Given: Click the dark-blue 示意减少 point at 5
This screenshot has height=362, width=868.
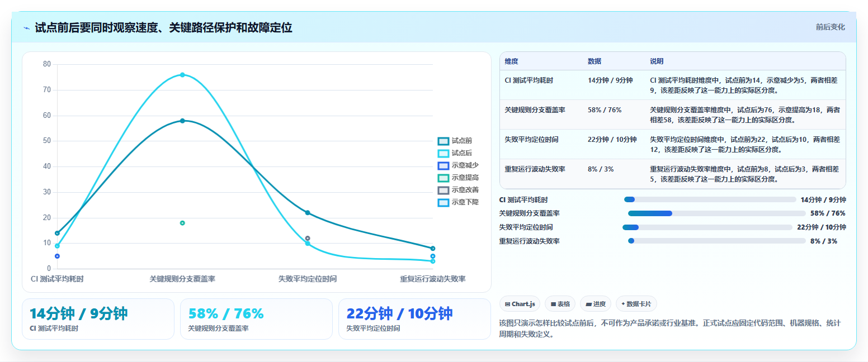Looking at the screenshot, I should point(57,256).
